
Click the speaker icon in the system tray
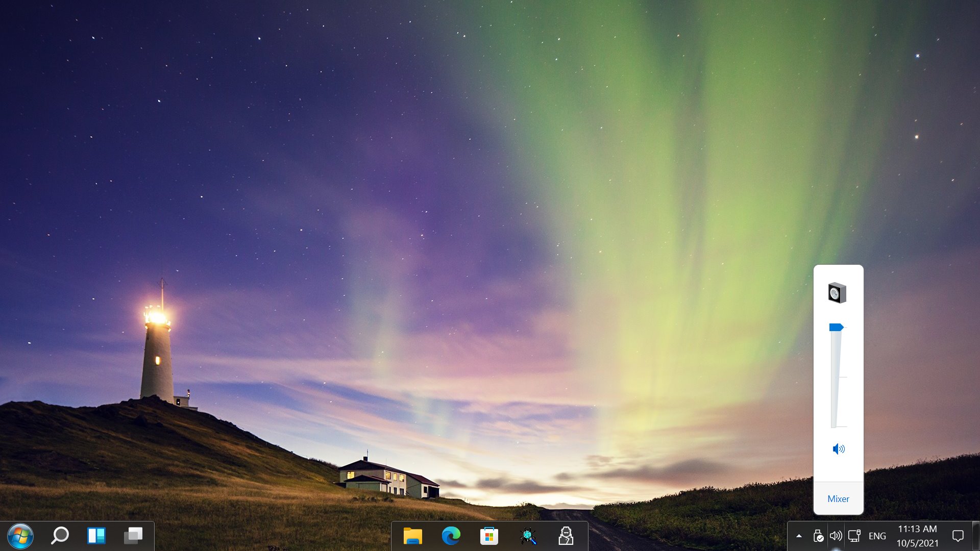836,536
